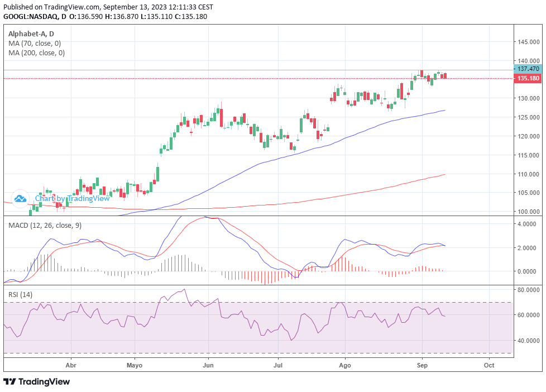Click the Mayo month label on time axis
Screen dimensions: 546x392
tap(135, 366)
